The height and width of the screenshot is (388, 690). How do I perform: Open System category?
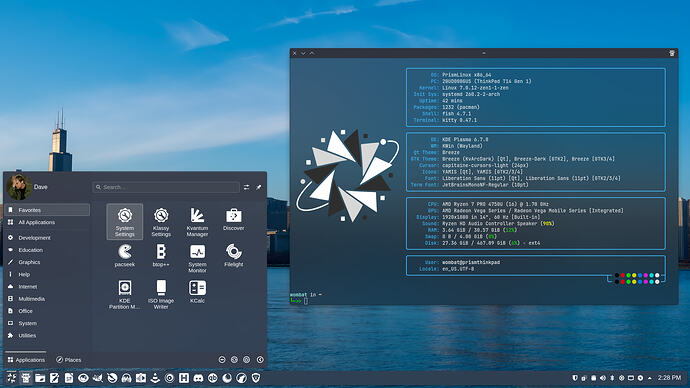(48, 323)
